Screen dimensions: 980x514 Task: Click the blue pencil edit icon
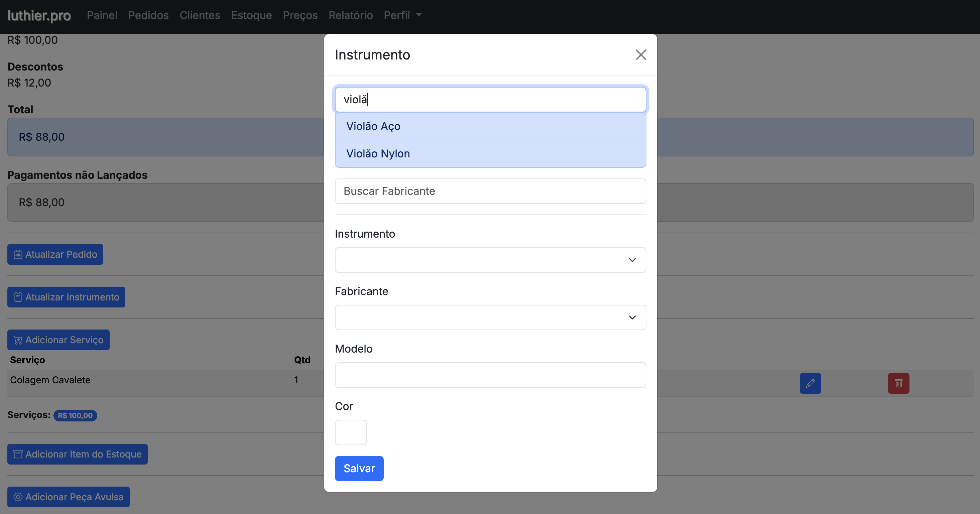click(x=810, y=383)
